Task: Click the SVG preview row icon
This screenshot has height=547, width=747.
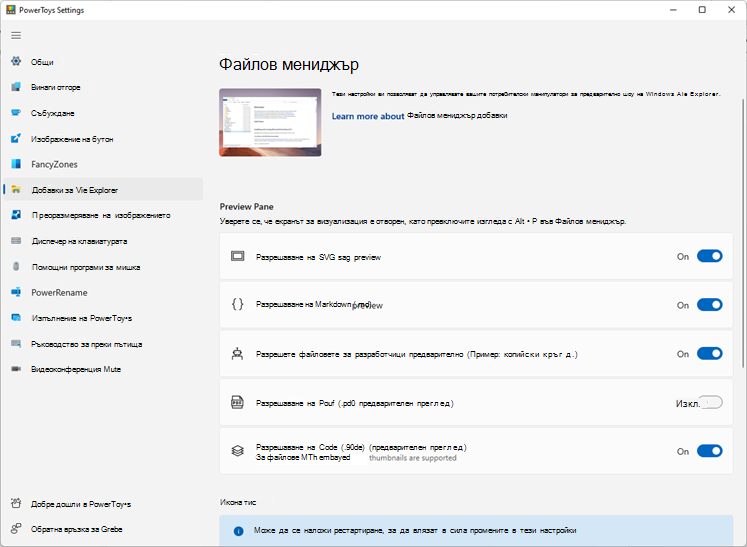Action: click(238, 256)
